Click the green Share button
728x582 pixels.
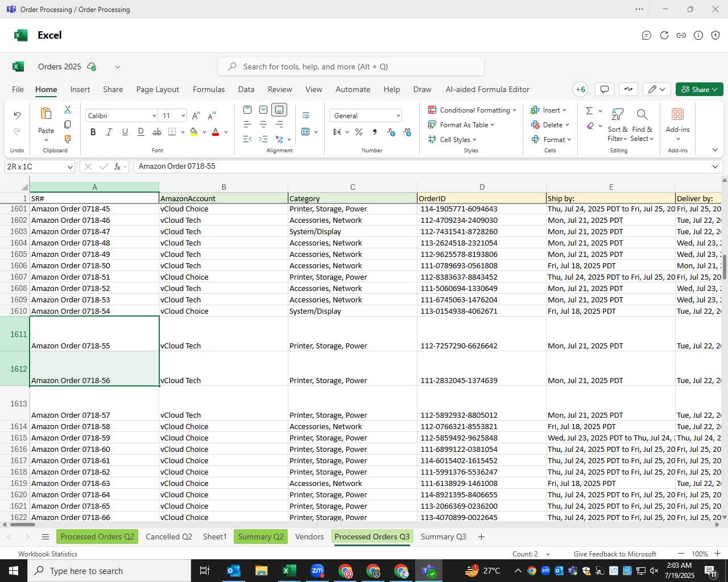700,89
